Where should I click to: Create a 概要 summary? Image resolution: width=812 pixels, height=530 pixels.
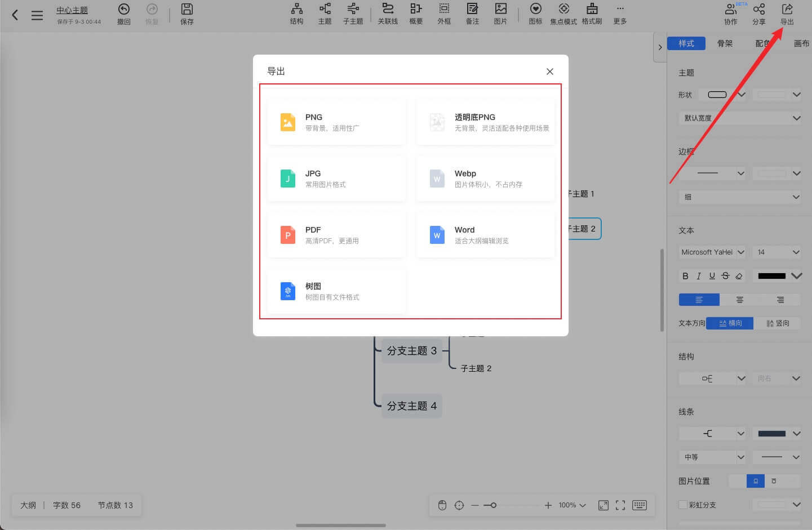(416, 14)
